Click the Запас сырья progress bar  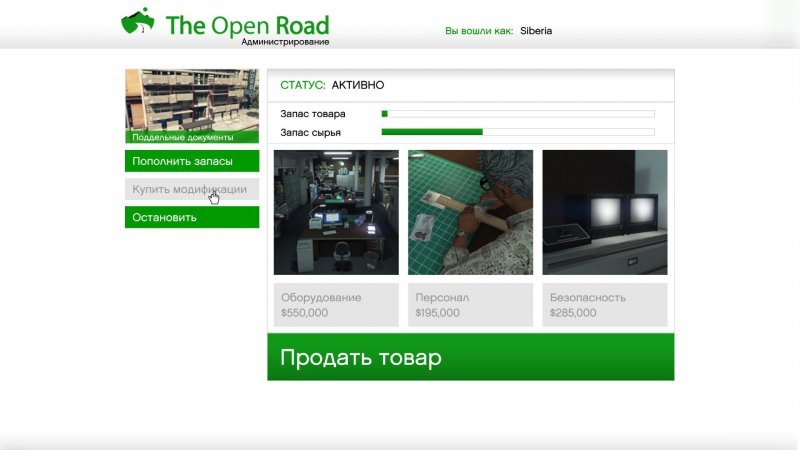[518, 132]
